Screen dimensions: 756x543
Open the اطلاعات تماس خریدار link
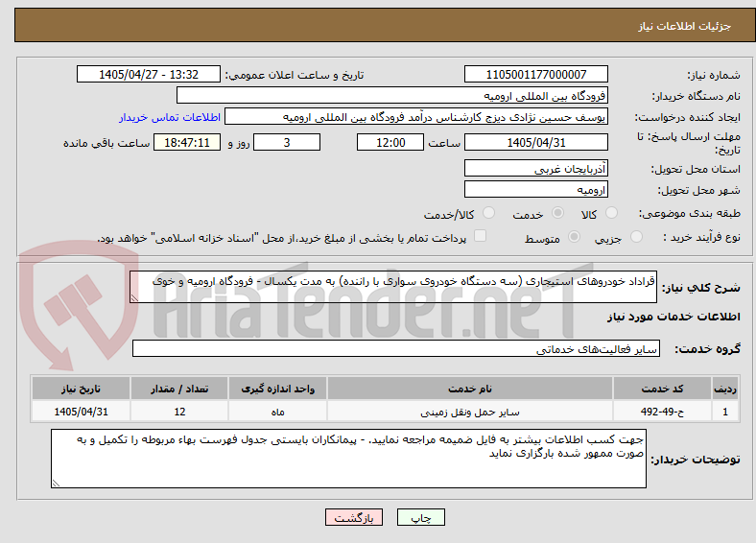170,117
